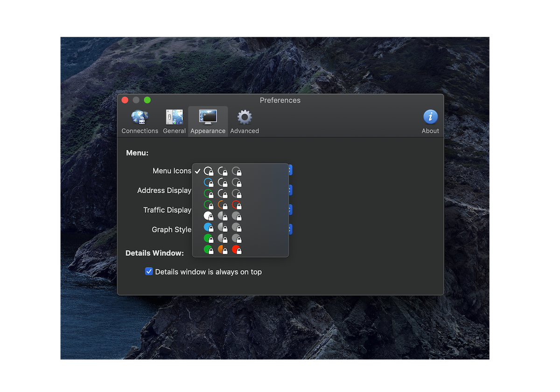Image resolution: width=560 pixels, height=392 pixels.
Task: Pick green outline set with gray states
Action: point(223,194)
